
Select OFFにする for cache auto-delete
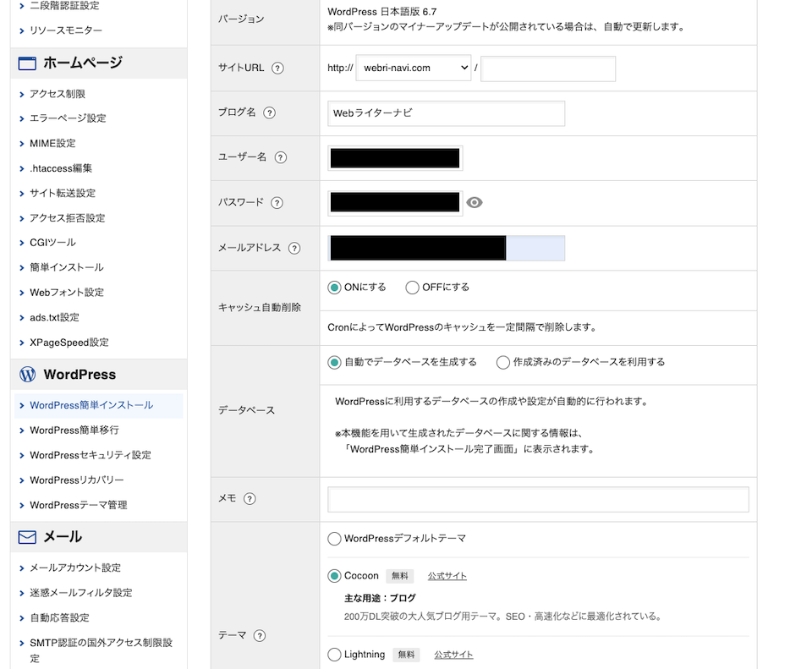pos(412,288)
